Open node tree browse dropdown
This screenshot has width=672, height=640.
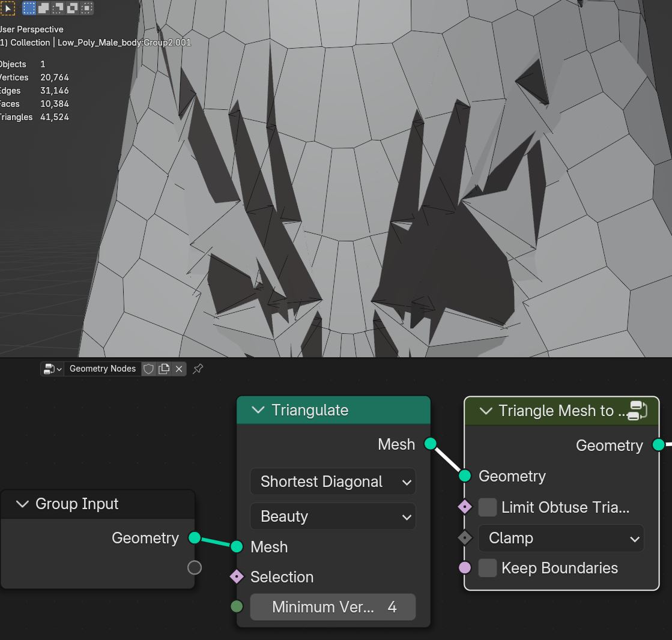tap(53, 369)
